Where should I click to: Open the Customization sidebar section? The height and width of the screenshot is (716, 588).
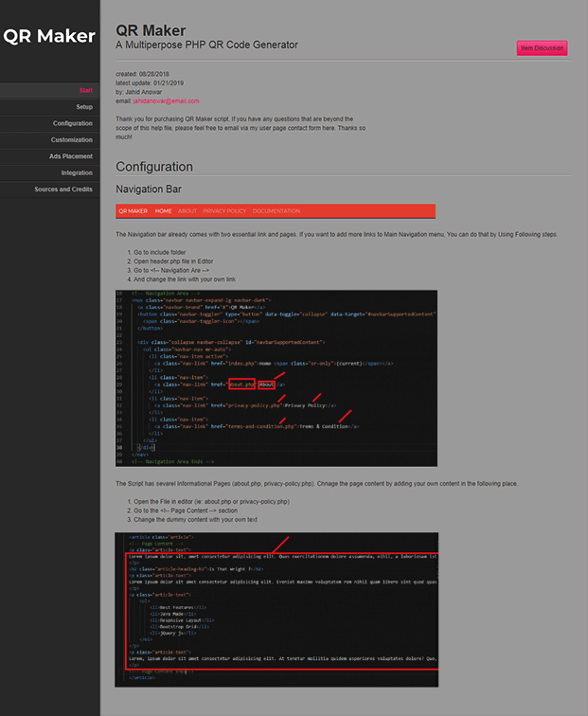pos(72,139)
